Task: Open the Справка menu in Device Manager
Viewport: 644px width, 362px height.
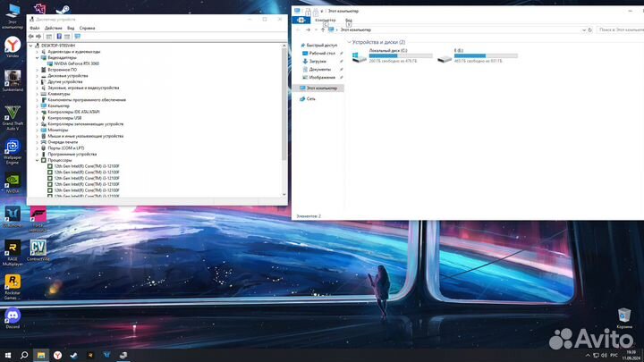Action: click(87, 28)
